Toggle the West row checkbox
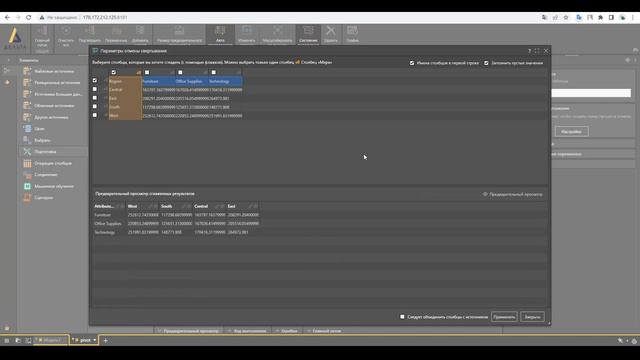The width and height of the screenshot is (640, 360). pos(95,115)
